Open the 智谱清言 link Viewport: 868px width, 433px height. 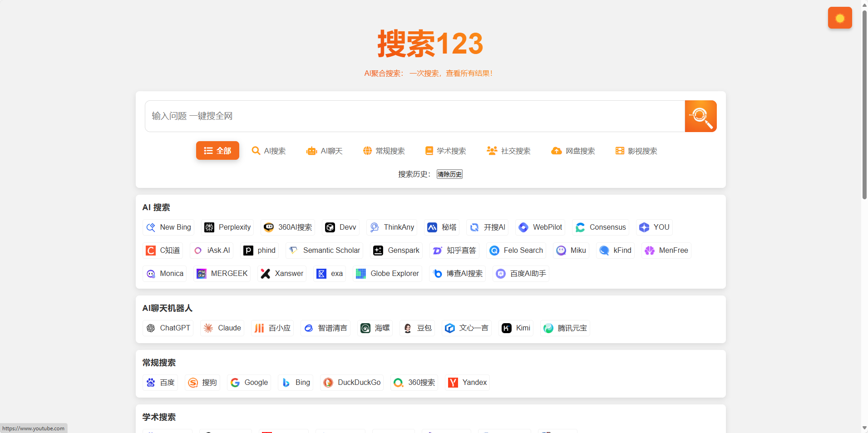click(325, 328)
